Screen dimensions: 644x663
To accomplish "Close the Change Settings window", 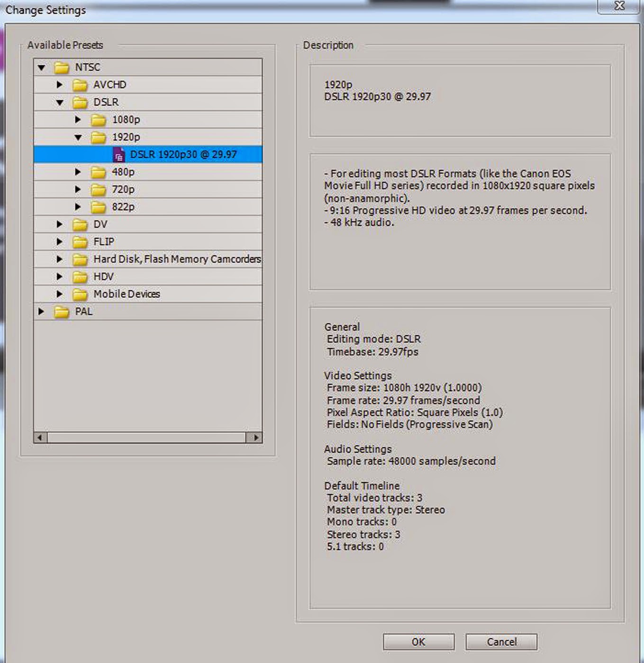I will [619, 6].
